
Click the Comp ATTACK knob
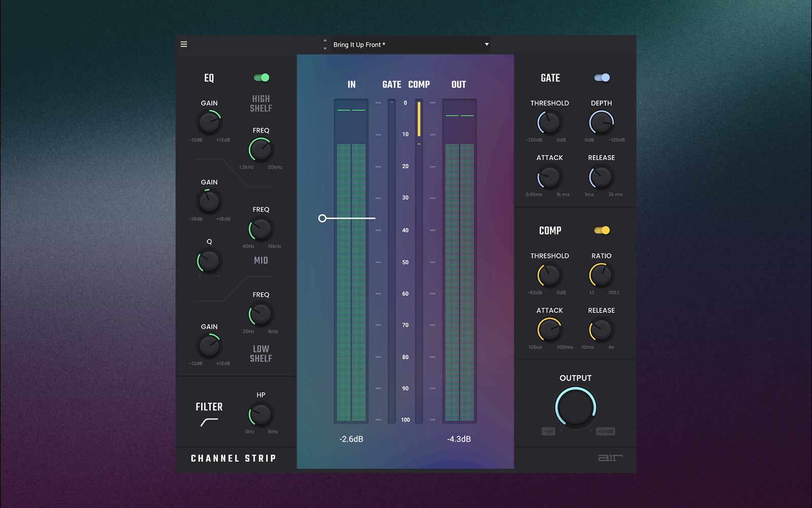[x=550, y=330]
